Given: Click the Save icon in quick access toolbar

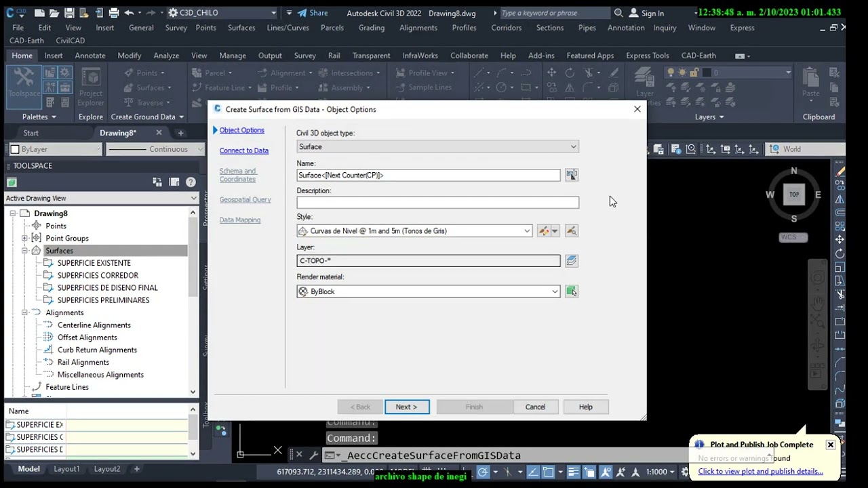Looking at the screenshot, I should 69,13.
